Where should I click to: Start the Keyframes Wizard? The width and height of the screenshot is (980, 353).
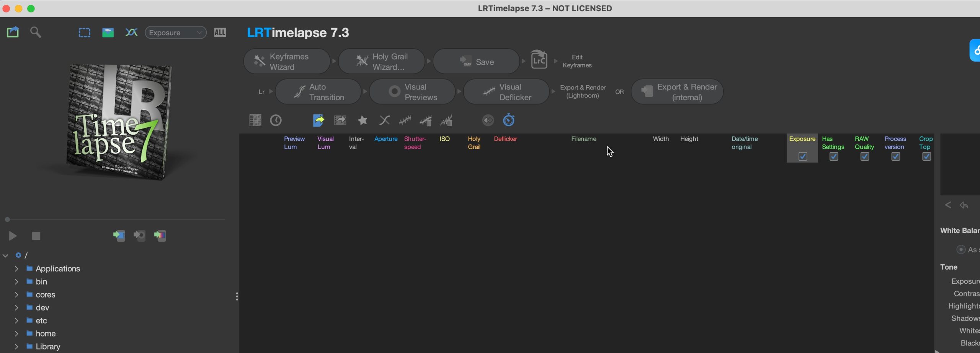click(x=287, y=61)
